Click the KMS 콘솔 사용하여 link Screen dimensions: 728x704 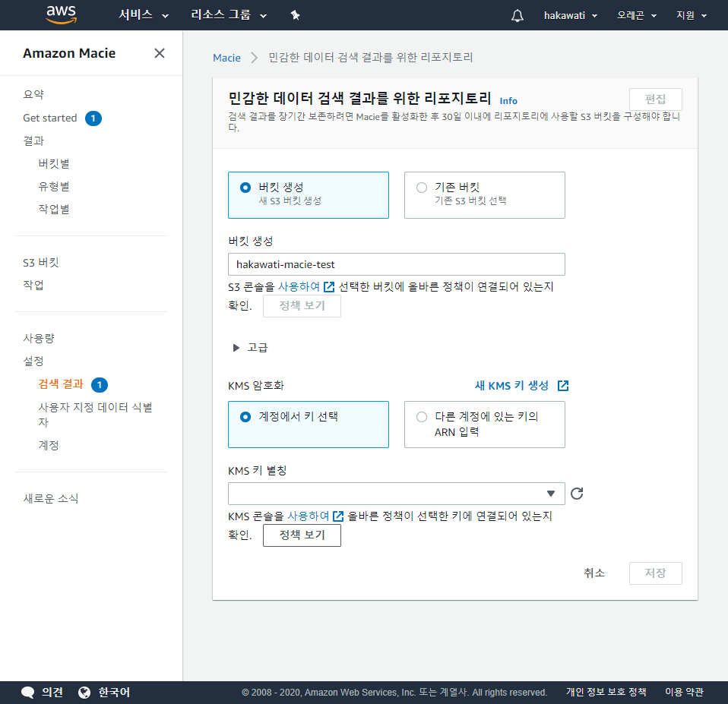tap(309, 516)
